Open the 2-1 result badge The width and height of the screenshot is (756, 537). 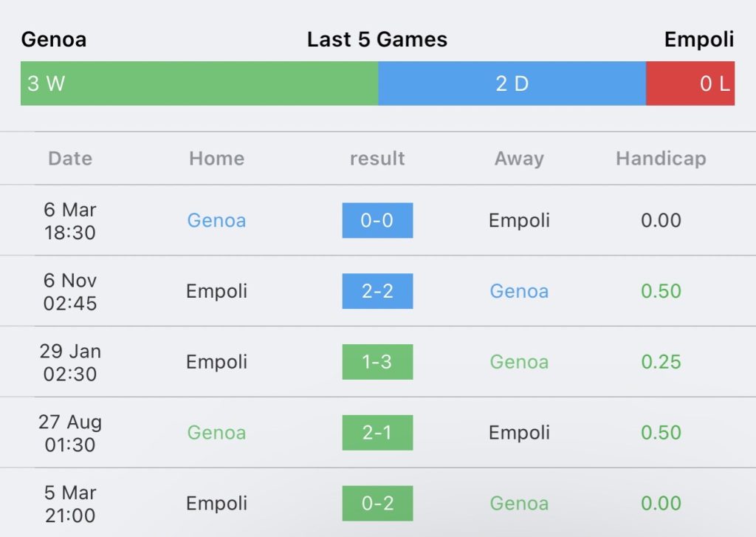[x=377, y=433]
